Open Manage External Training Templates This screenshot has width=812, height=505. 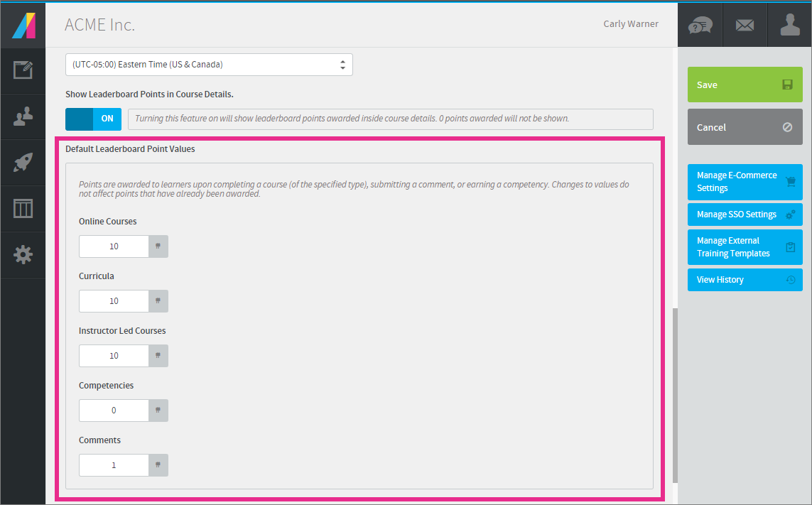click(745, 247)
